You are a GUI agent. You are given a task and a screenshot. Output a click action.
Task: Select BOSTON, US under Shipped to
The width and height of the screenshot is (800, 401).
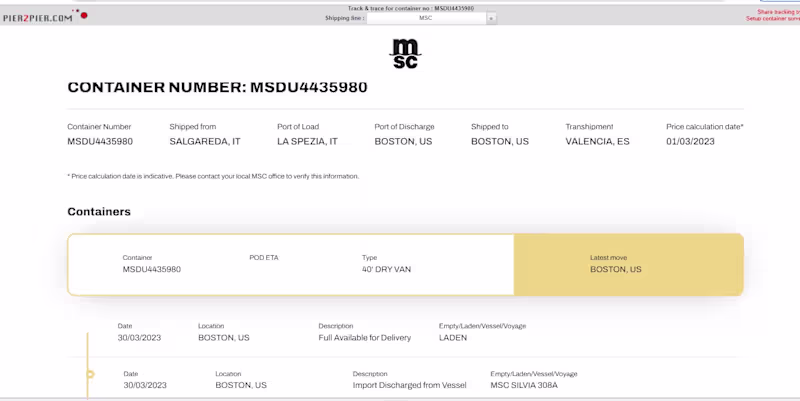click(x=499, y=141)
